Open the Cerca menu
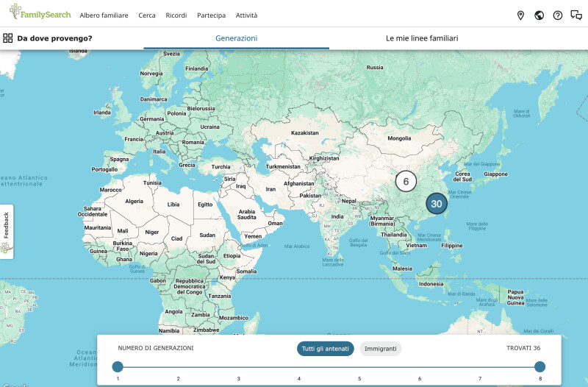This screenshot has width=588, height=387. pos(147,15)
